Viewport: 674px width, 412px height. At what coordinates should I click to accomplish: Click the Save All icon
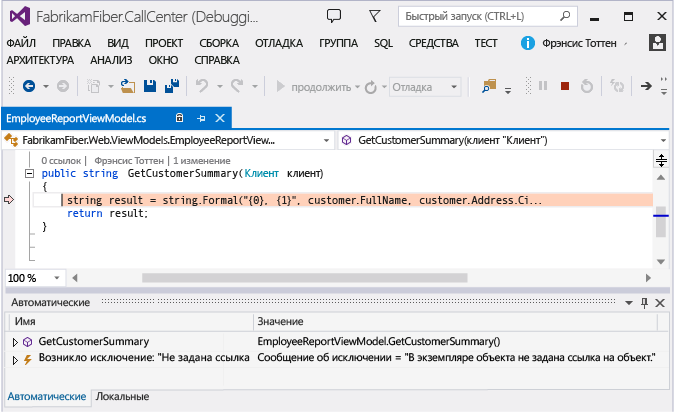(x=172, y=86)
